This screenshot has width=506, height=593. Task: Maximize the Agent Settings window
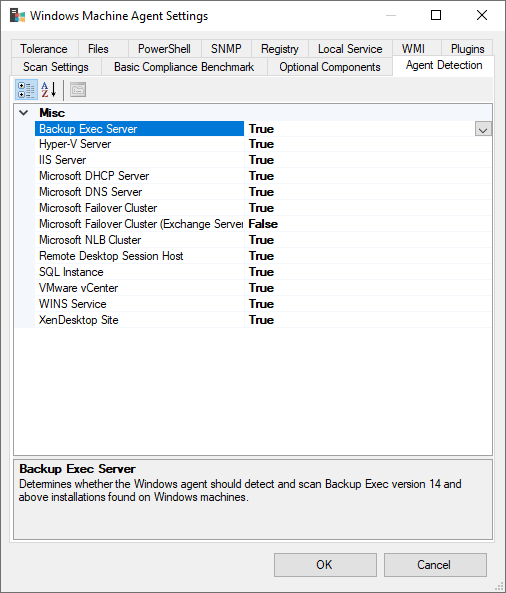pos(436,16)
